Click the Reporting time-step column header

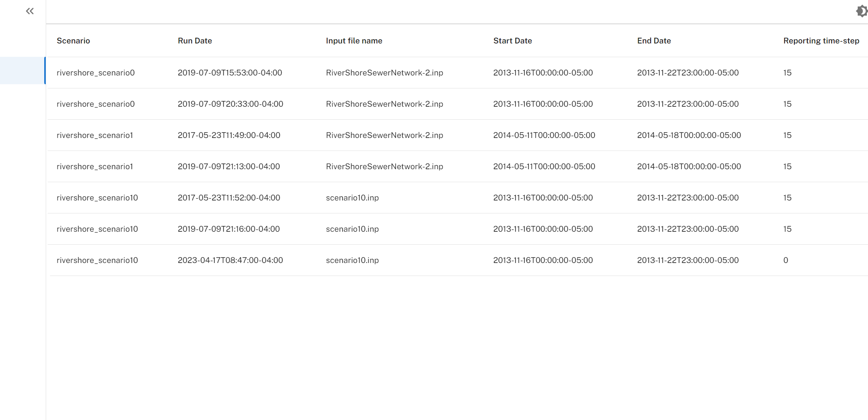[x=821, y=41]
